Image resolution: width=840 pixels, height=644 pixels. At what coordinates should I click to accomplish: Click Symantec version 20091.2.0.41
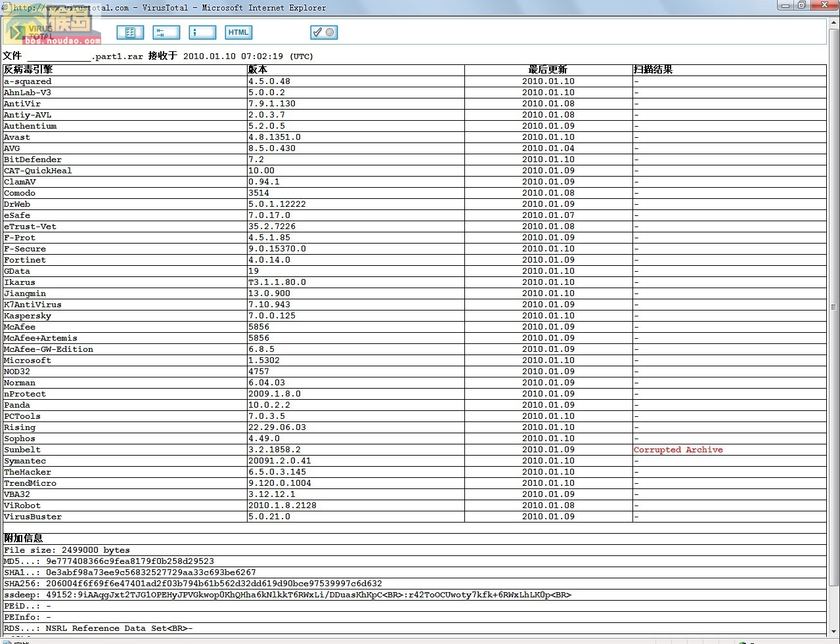[280, 461]
